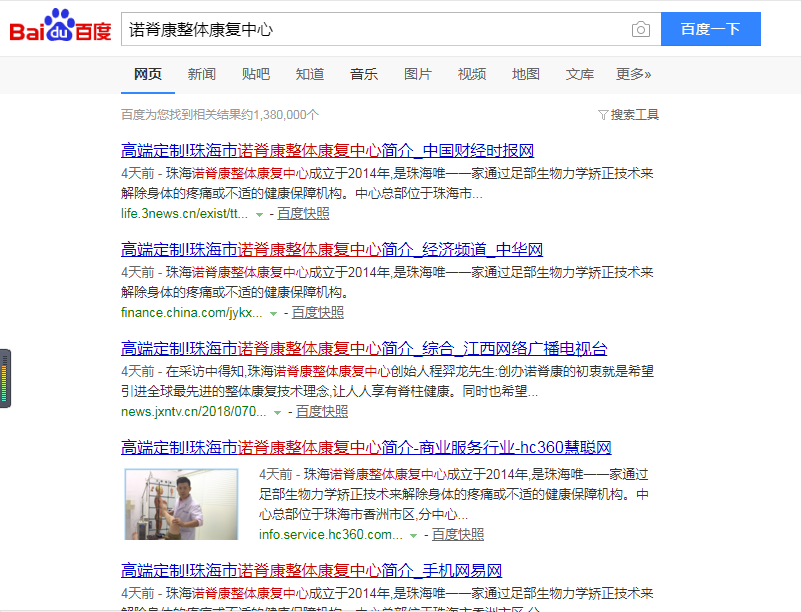This screenshot has height=612, width=801.
Task: Click the life.3news.cn result URL
Action: (x=184, y=214)
